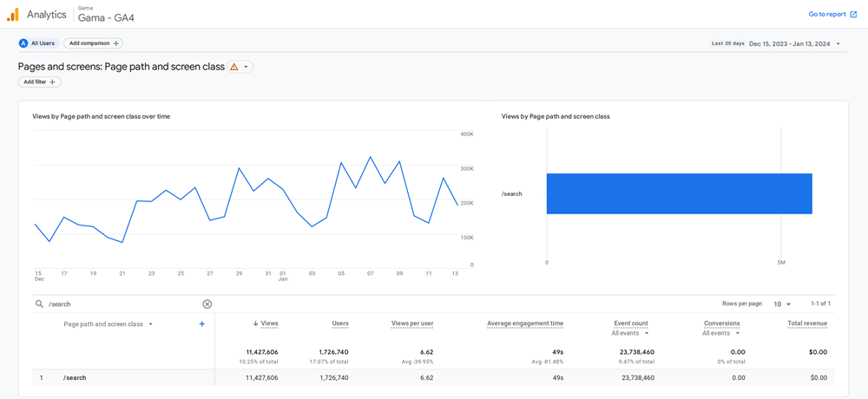
Task: Clear the search field with X icon
Action: [207, 304]
